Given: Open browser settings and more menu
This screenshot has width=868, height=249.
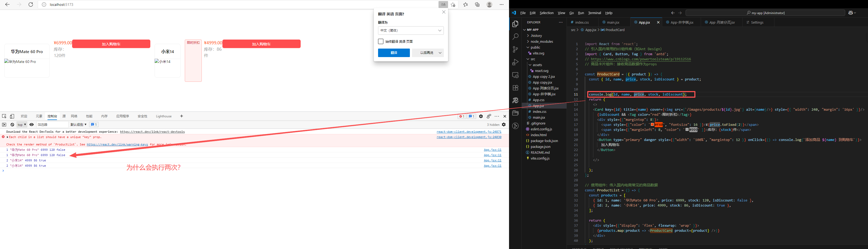Looking at the screenshot, I should coord(501,5).
